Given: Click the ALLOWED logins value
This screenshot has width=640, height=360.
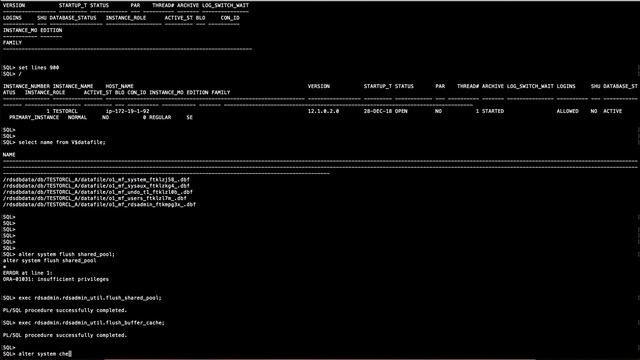Looking at the screenshot, I should (x=567, y=111).
